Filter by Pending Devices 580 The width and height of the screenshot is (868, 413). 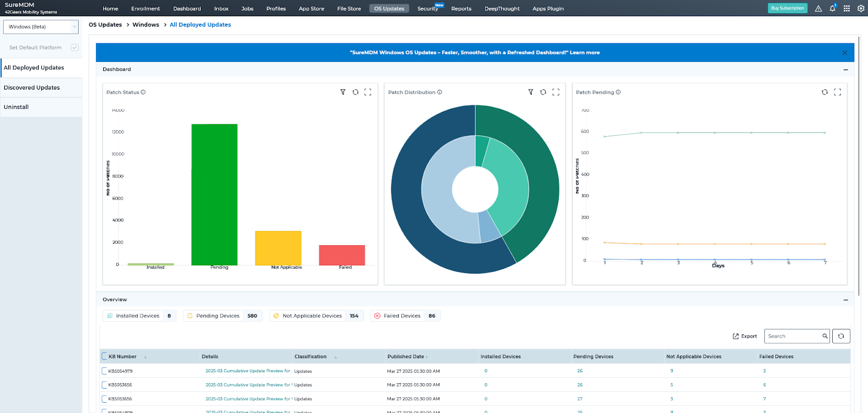point(222,316)
